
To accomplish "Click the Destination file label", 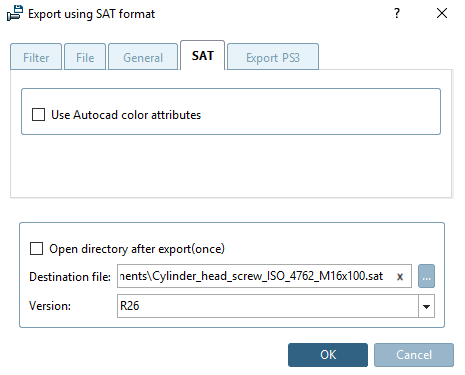I will tap(70, 277).
